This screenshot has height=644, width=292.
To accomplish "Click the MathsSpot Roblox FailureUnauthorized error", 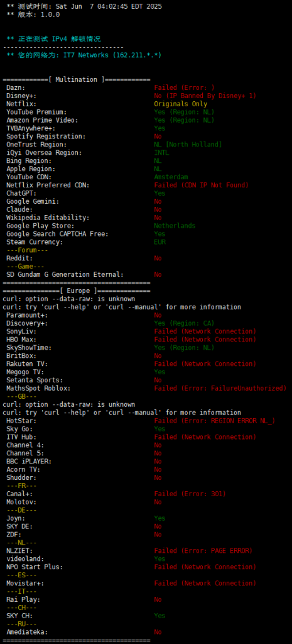I will 220,388.
